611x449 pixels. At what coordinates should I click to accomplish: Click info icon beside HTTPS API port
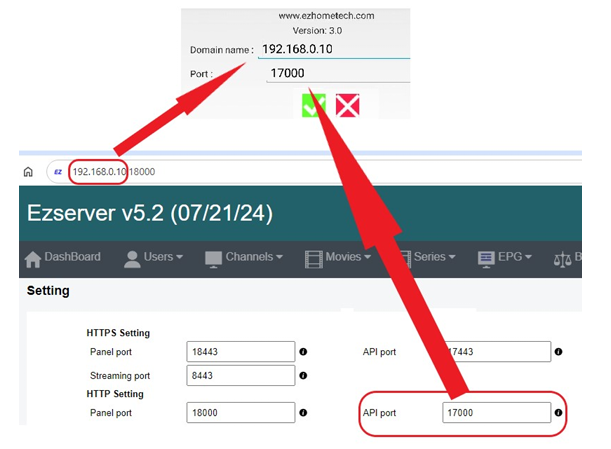(558, 352)
